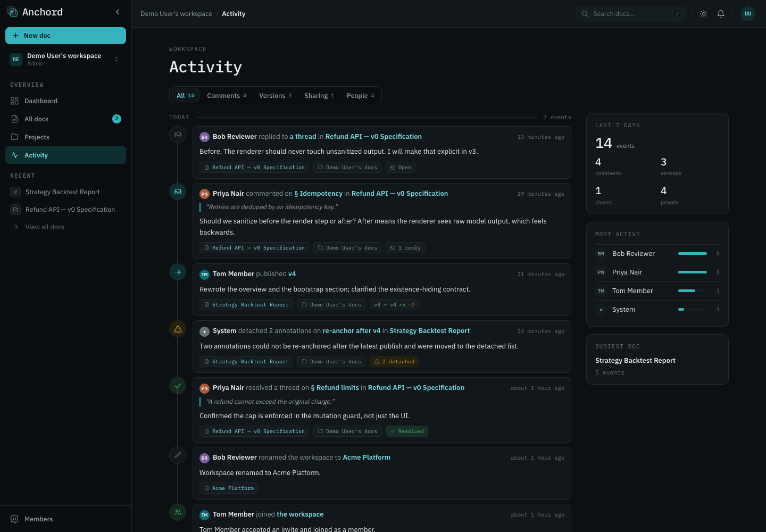Click the Acme Platform doc tag
This screenshot has height=532, width=766.
click(229, 488)
